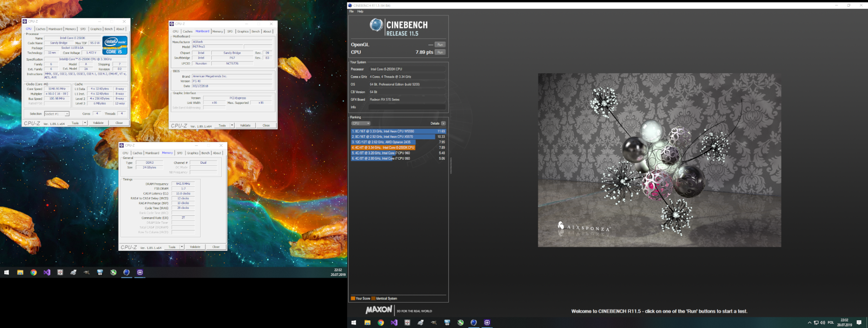Open Socket #1 selection dropdown in CPU-Z
This screenshot has width=868, height=328.
click(57, 114)
